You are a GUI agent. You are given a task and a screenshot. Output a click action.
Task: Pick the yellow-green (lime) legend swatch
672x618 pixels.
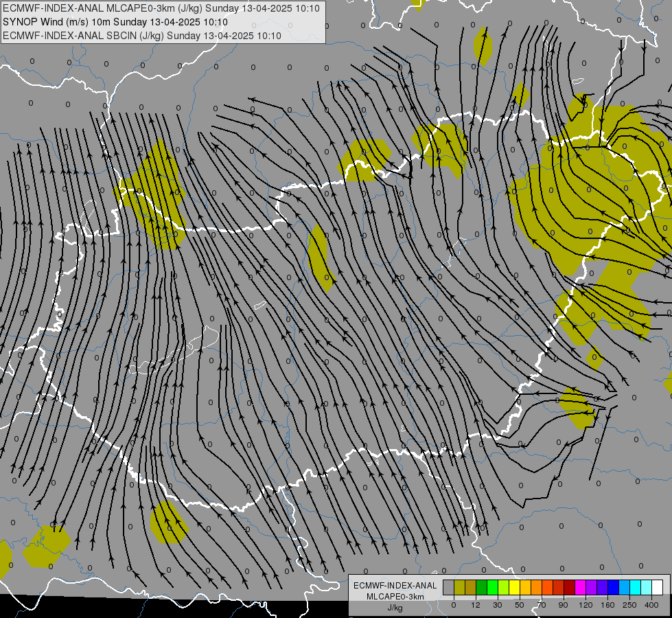point(504,587)
